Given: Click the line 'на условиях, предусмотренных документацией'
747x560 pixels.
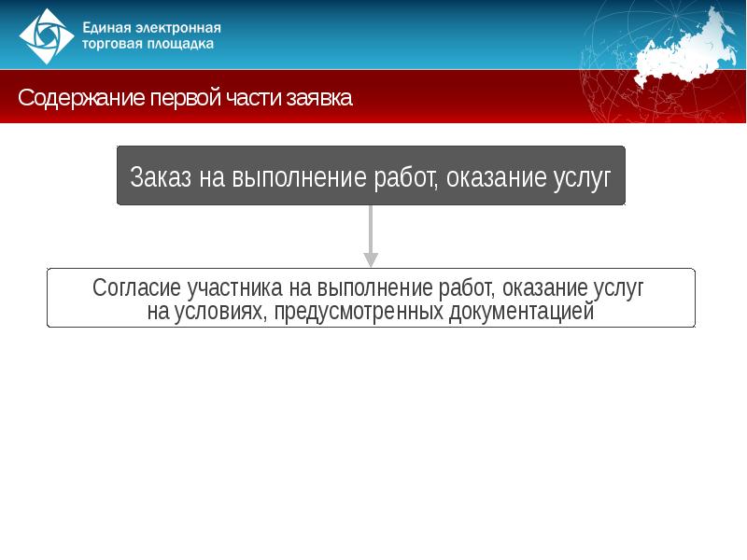Looking at the screenshot, I should tap(371, 311).
